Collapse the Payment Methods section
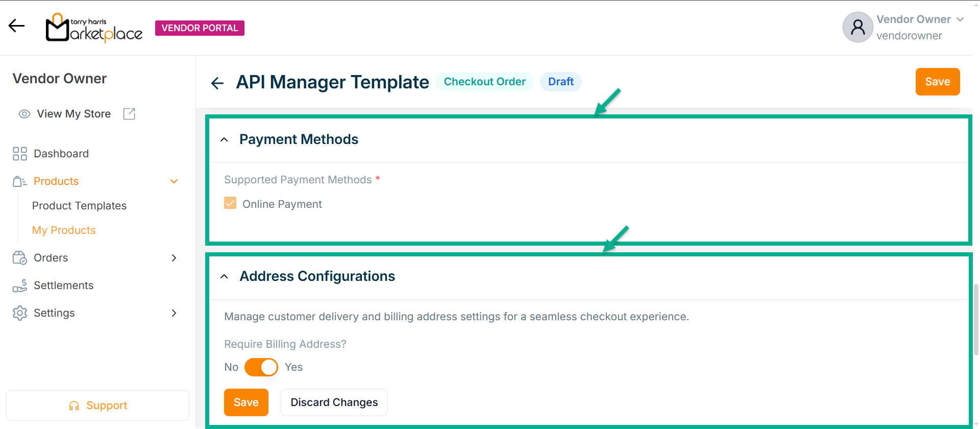 [224, 139]
